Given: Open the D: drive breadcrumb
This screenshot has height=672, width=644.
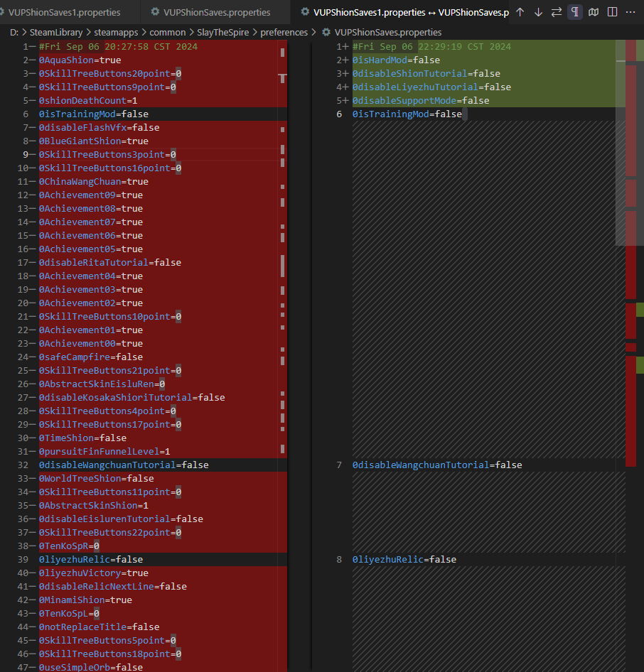Looking at the screenshot, I should click(x=14, y=32).
